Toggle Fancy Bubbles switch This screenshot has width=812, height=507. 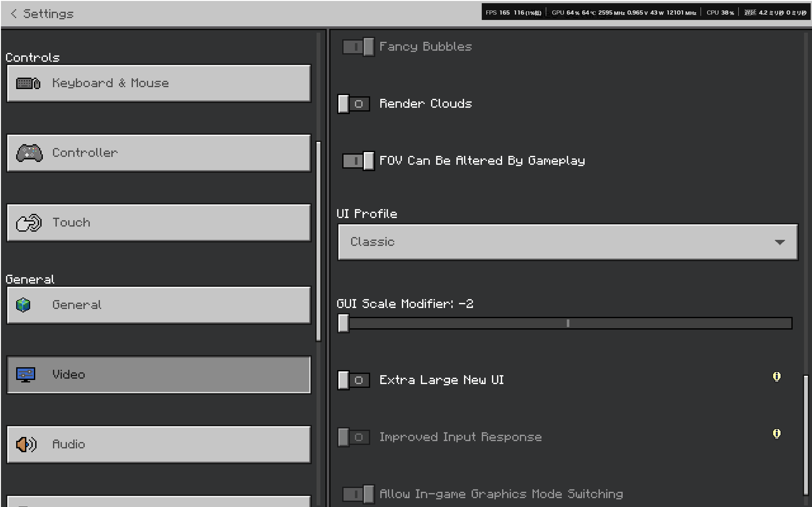(x=358, y=47)
